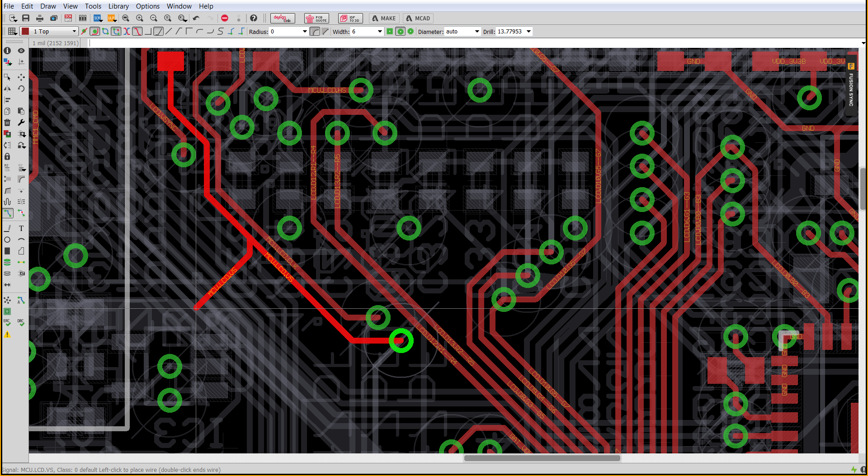Select the Delete trash can tool
868x476 pixels.
(7, 123)
